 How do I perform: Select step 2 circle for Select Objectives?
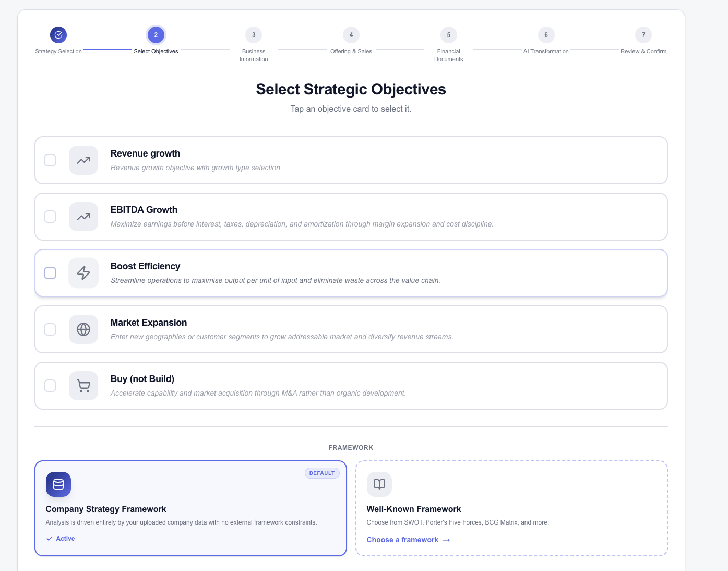coord(156,35)
